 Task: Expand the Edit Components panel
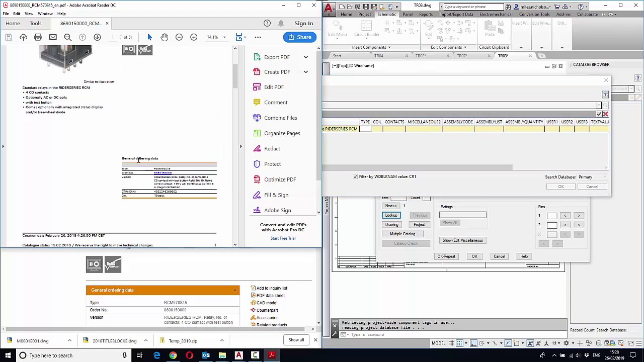pos(448,47)
